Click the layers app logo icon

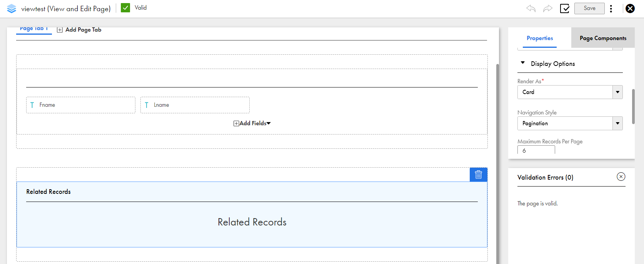pyautogui.click(x=12, y=8)
